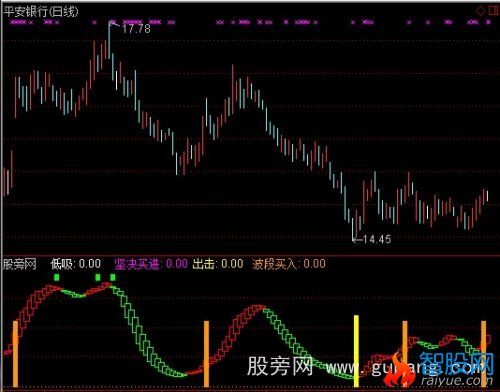Click the 14.45 low price label

point(377,239)
